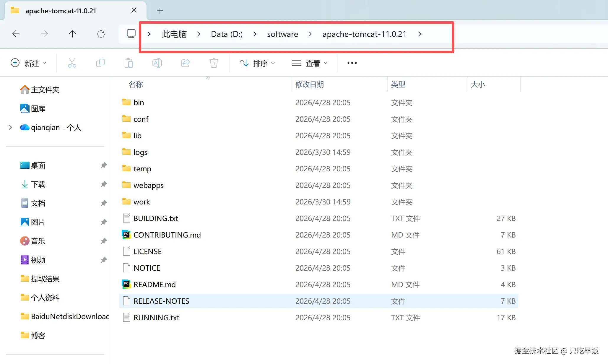Click the Rename icon in toolbar
This screenshot has width=608, height=364.
[x=157, y=63]
